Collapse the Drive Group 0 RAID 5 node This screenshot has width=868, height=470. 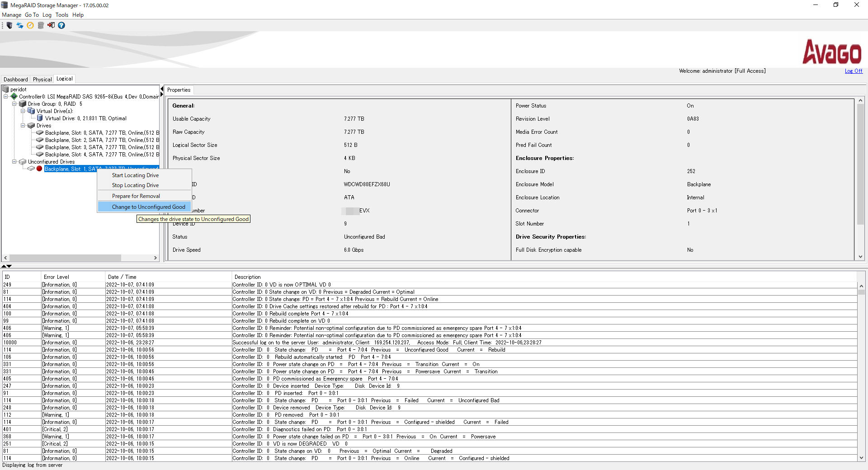[14, 103]
